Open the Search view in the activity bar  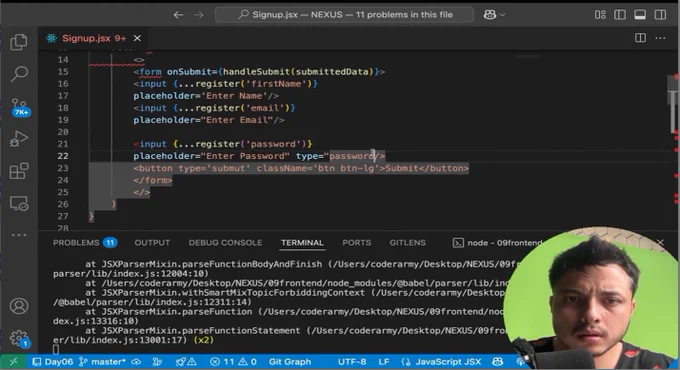coord(19,74)
